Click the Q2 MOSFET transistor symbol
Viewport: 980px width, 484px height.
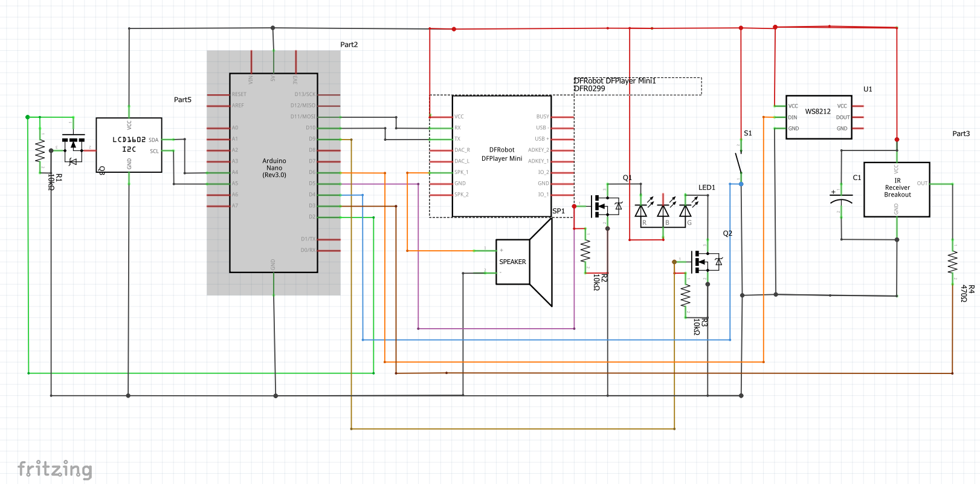pyautogui.click(x=706, y=262)
